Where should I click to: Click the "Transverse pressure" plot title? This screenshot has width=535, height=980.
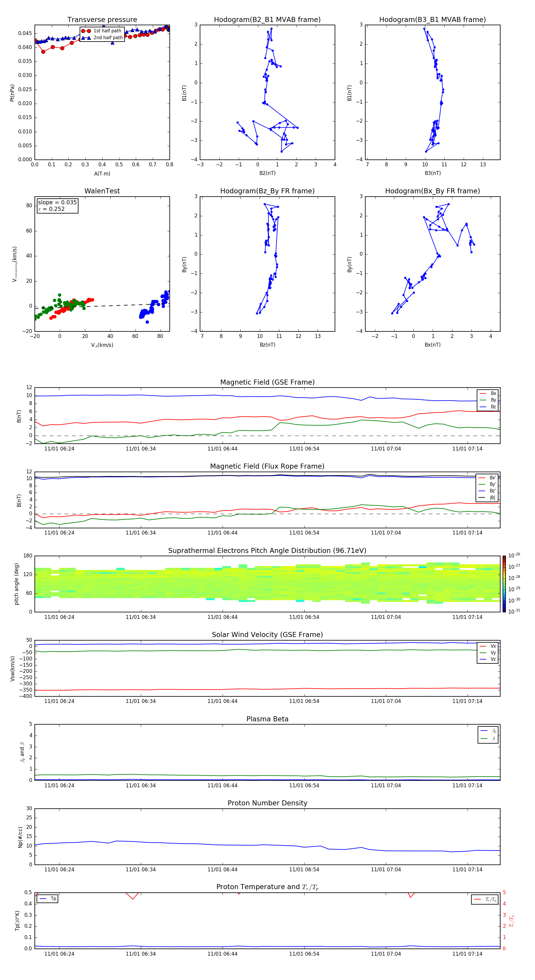click(x=102, y=20)
